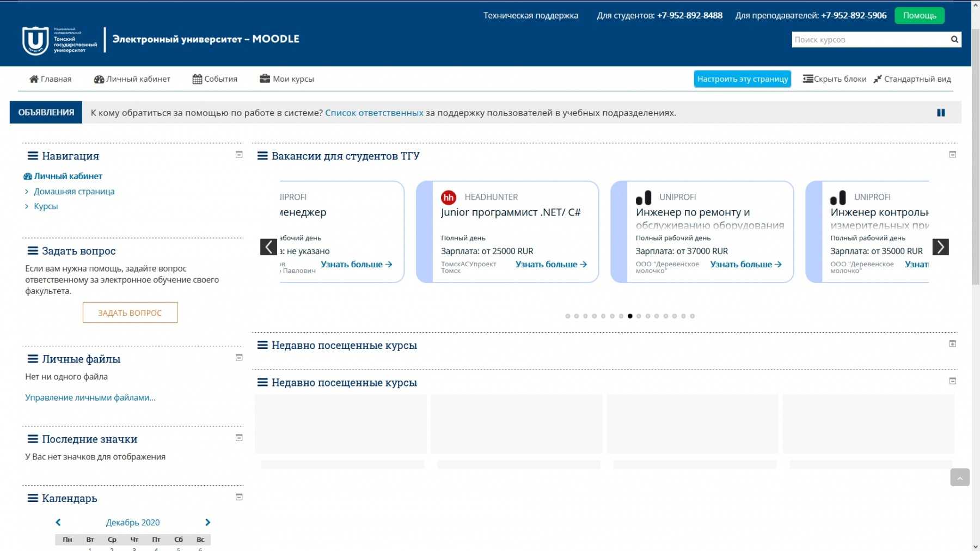The image size is (980, 551).
Task: Pause the announcements ticker
Action: [x=941, y=113]
